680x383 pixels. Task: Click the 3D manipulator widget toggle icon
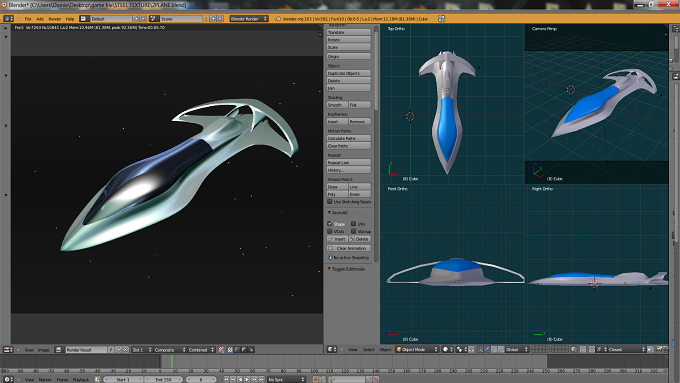tap(471, 349)
